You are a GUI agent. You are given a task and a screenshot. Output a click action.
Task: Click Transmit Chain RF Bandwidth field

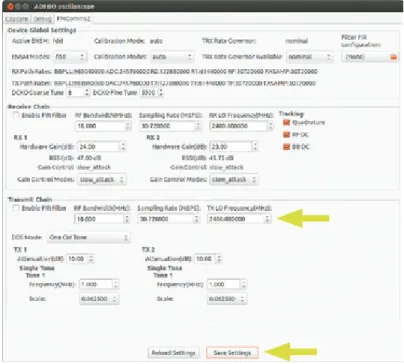pyautogui.click(x=102, y=219)
